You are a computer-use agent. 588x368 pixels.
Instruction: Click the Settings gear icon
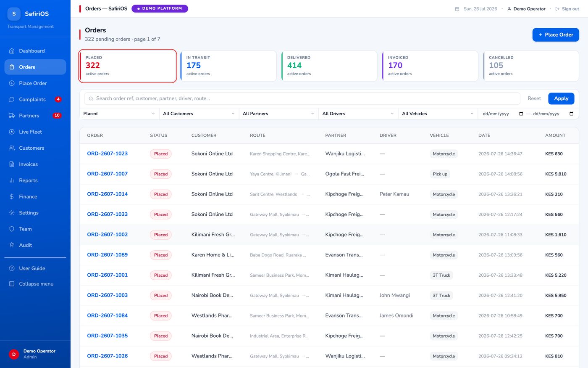click(x=12, y=213)
